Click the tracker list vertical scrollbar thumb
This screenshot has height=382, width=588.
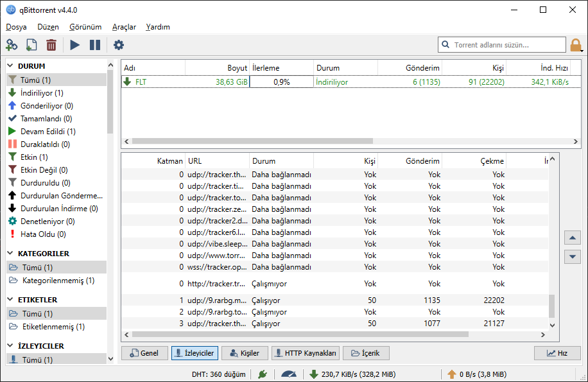pyautogui.click(x=552, y=306)
